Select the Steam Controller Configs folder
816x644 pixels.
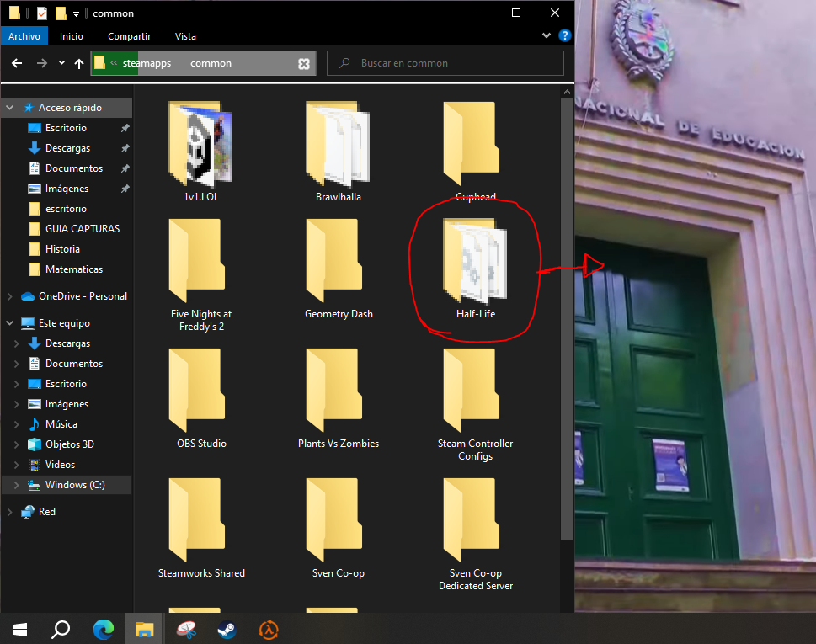475,404
